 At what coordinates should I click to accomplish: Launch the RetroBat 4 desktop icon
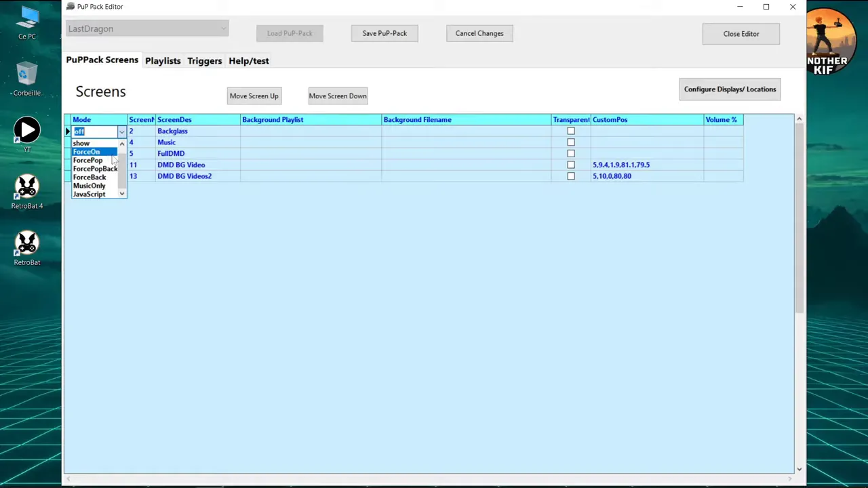(27, 192)
